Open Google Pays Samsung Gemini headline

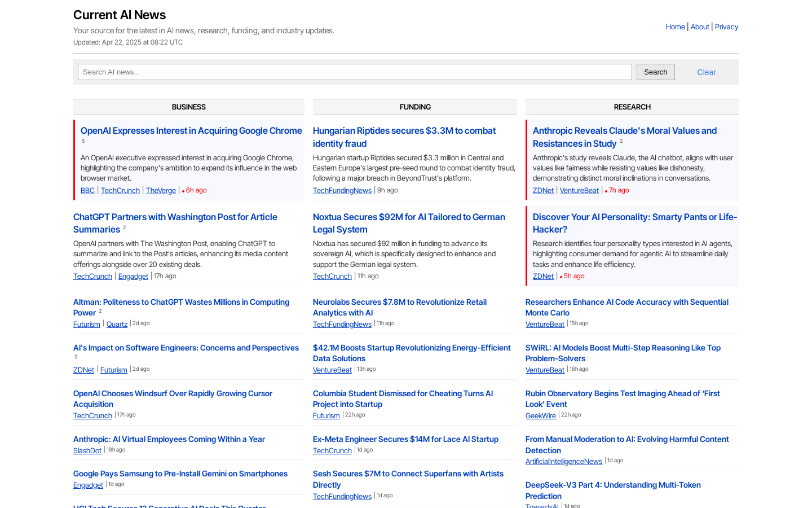tap(180, 474)
